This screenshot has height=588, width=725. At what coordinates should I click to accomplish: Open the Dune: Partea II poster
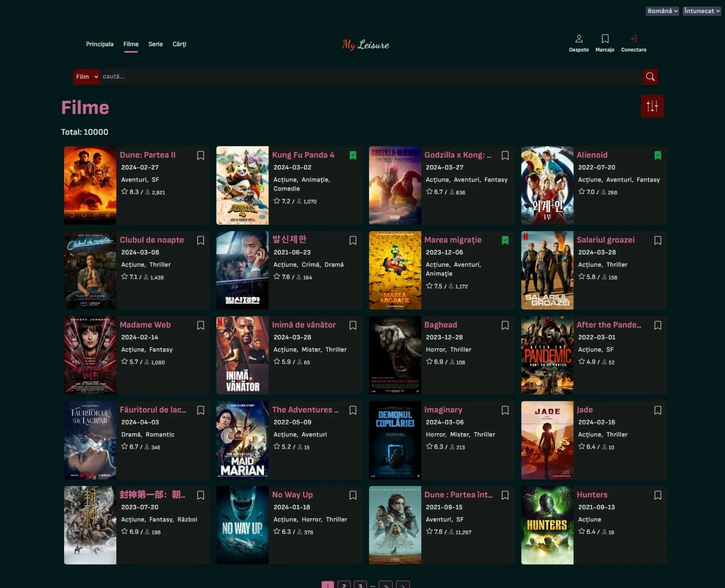click(90, 185)
